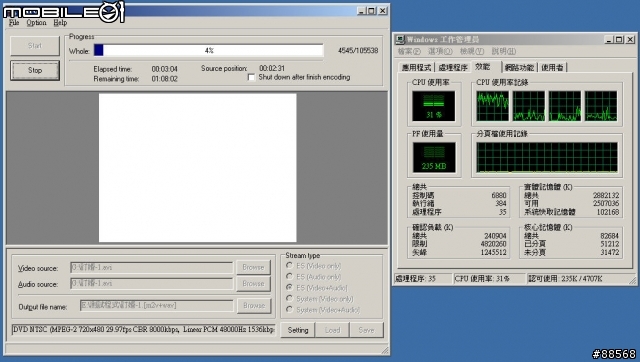640x362 pixels.
Task: Click the 4545/105538 frame counter
Action: 358,51
